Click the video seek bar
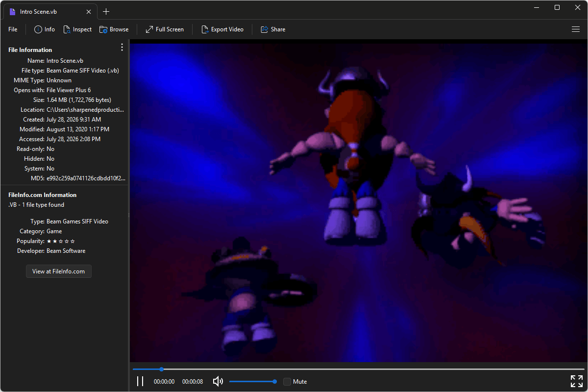 [x=358, y=369]
